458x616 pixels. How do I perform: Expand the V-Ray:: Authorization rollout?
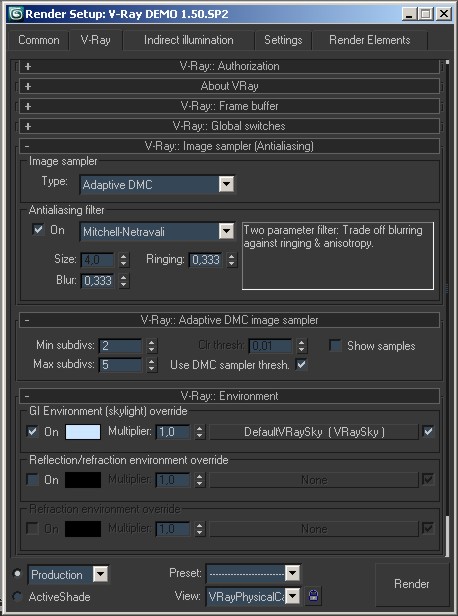click(229, 66)
